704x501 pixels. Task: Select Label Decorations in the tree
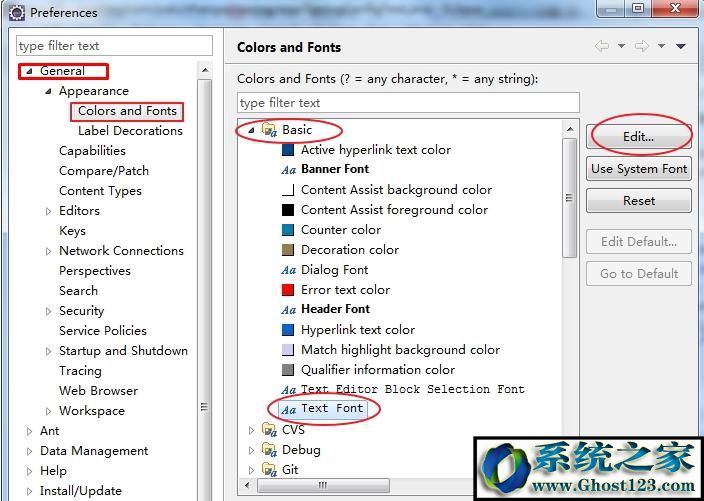click(130, 131)
